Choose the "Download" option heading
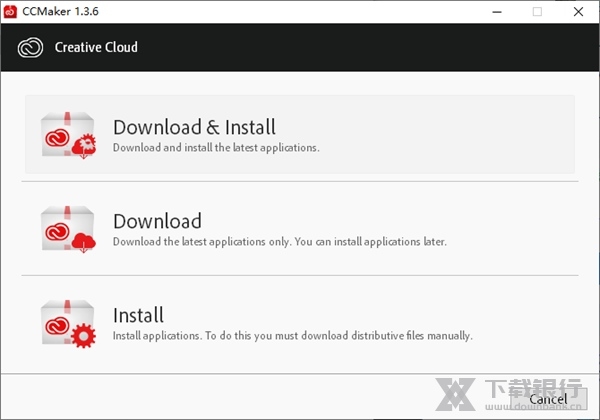Screen dimensions: 600x420 [x=157, y=221]
